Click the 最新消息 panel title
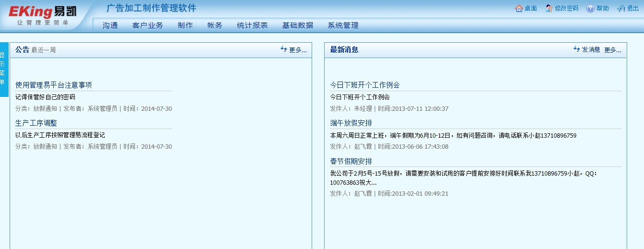 pyautogui.click(x=344, y=49)
